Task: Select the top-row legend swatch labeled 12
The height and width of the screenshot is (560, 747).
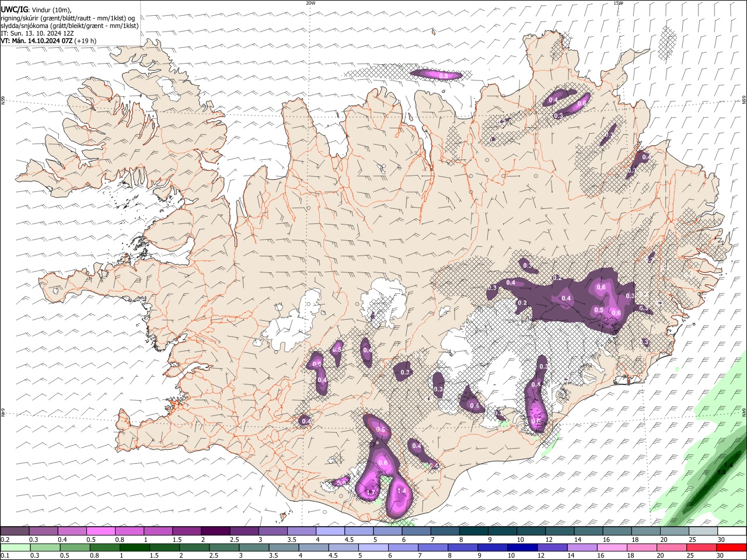Action: pyautogui.click(x=559, y=531)
